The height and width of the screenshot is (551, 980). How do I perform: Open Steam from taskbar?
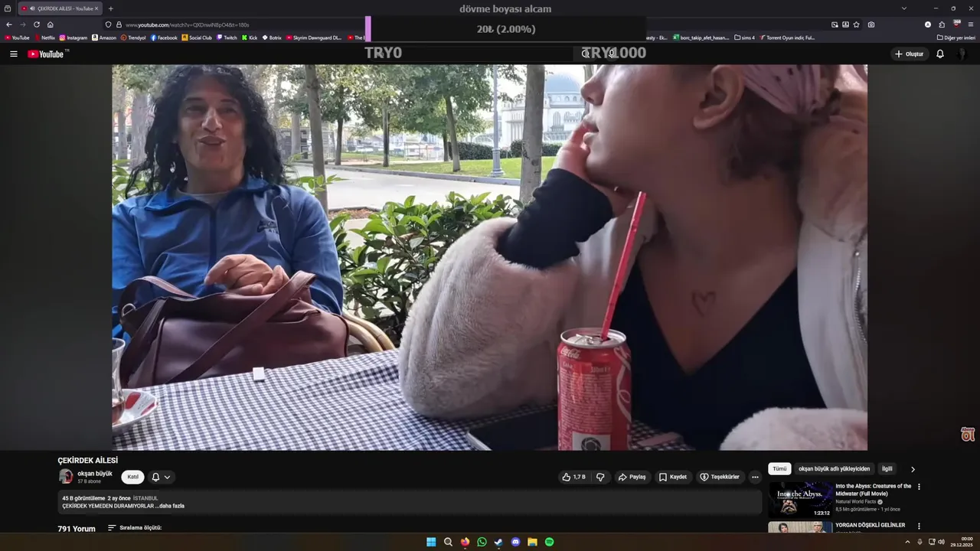pos(498,542)
